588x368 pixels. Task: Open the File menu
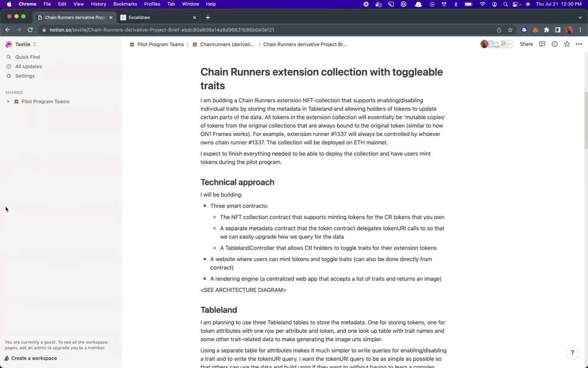[x=47, y=4]
